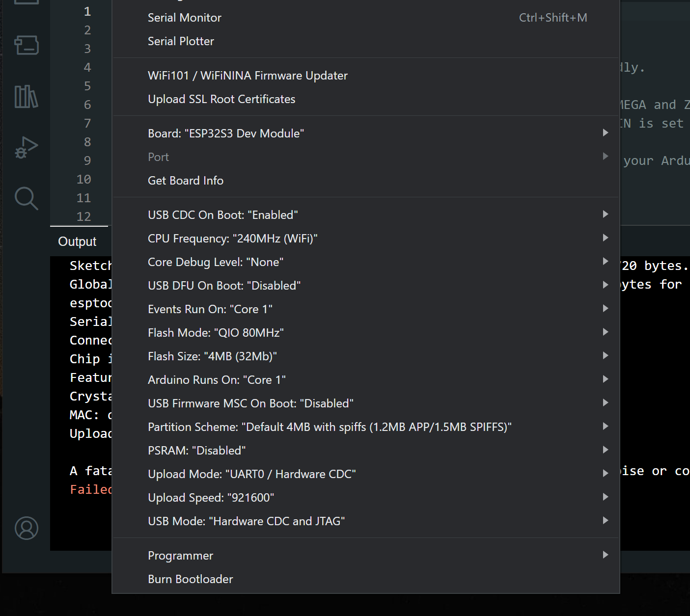Screen dimensions: 690x616
Task: Select Burn Bootloader menu entry
Action: coord(366,579)
